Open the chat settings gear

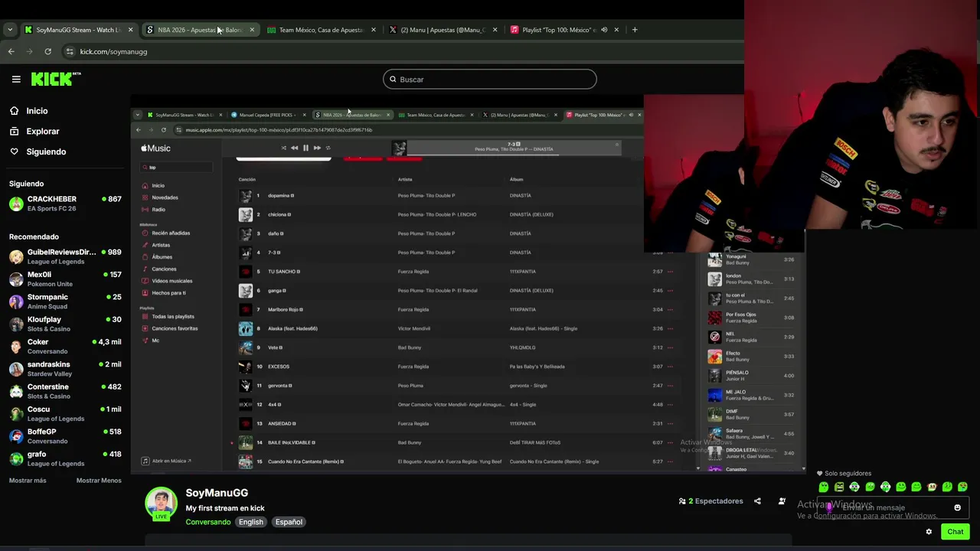[x=929, y=532]
